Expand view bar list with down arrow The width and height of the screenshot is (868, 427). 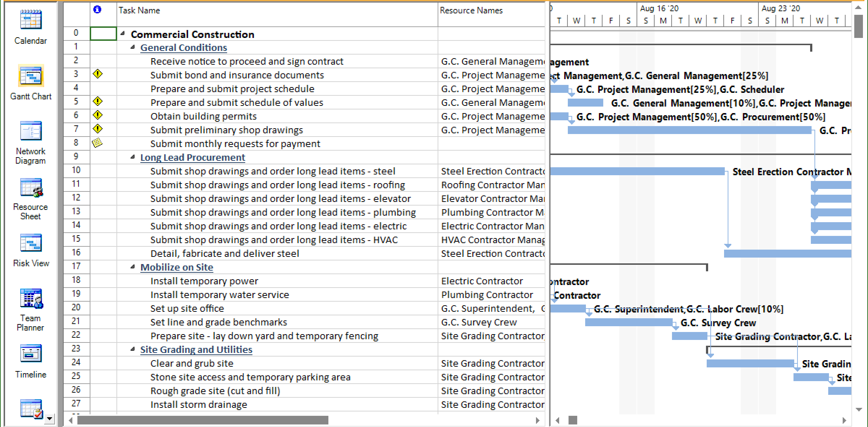tap(50, 419)
